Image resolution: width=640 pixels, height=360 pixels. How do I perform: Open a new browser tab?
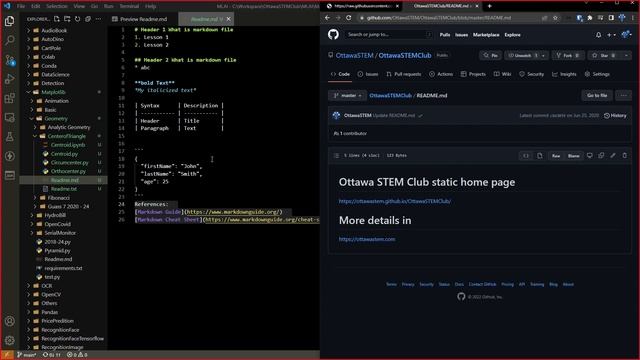point(489,6)
